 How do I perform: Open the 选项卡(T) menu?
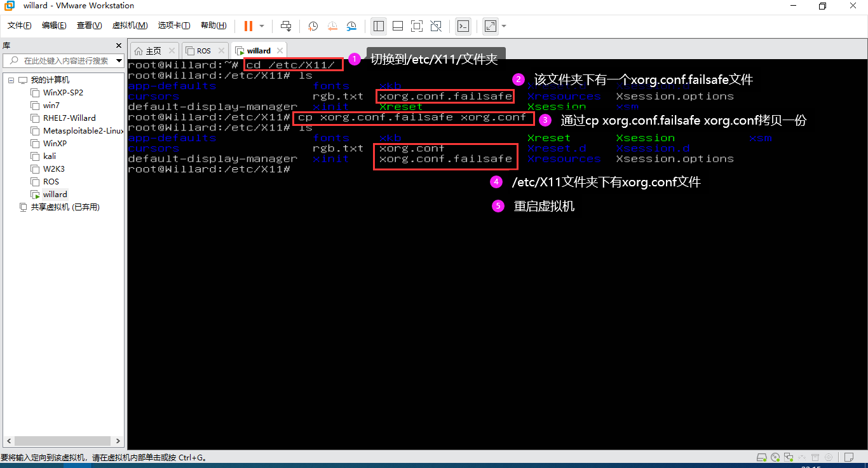coord(174,25)
